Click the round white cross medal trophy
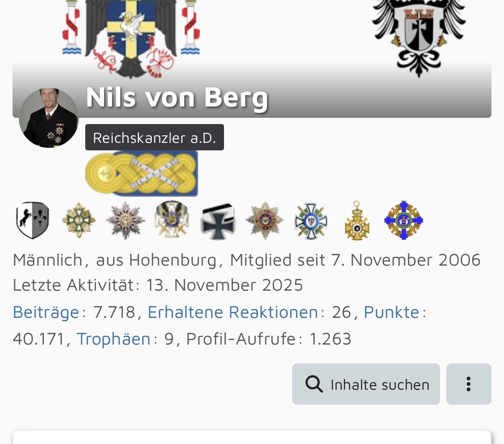The image size is (504, 444). 171,219
